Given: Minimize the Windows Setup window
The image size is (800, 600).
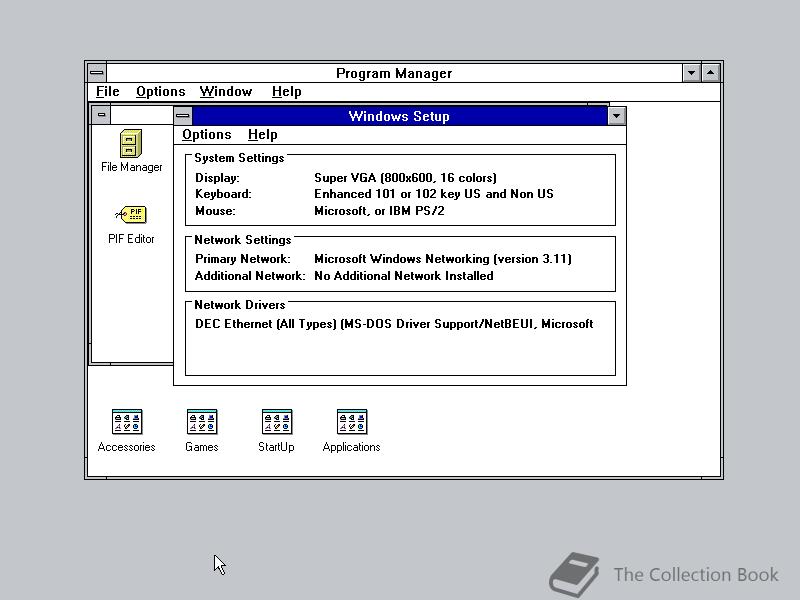Looking at the screenshot, I should (x=616, y=116).
